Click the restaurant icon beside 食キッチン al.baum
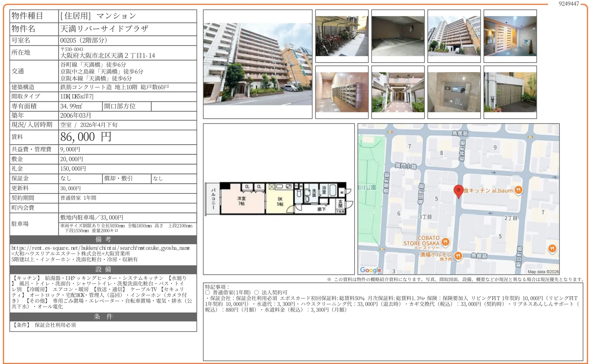Image resolution: width=592 pixels, height=364 pixels. (518, 190)
